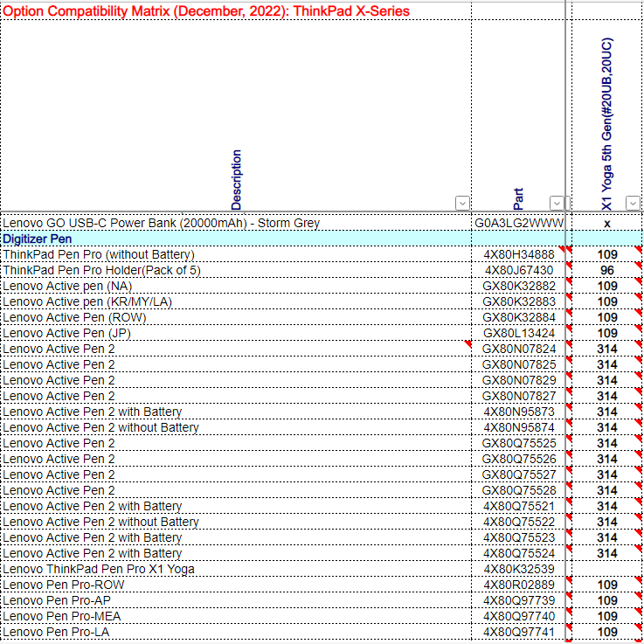
Task: Click the X1 Yoga 5th Gen column header
Action: coord(606,124)
